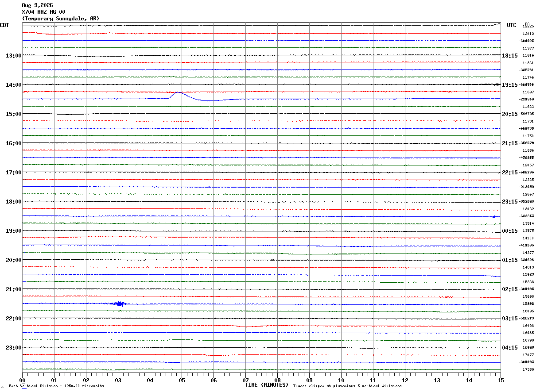Select minute 07 on the bottom axis
This screenshot has width=536, height=392.
click(x=245, y=380)
